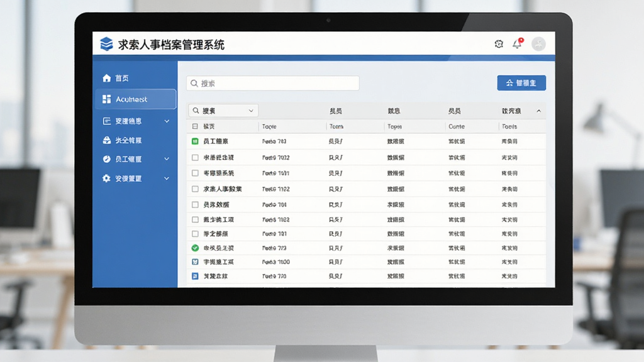Screen dimensions: 644x362
Task: Click the code cell ending in 770
Action: coord(274,277)
